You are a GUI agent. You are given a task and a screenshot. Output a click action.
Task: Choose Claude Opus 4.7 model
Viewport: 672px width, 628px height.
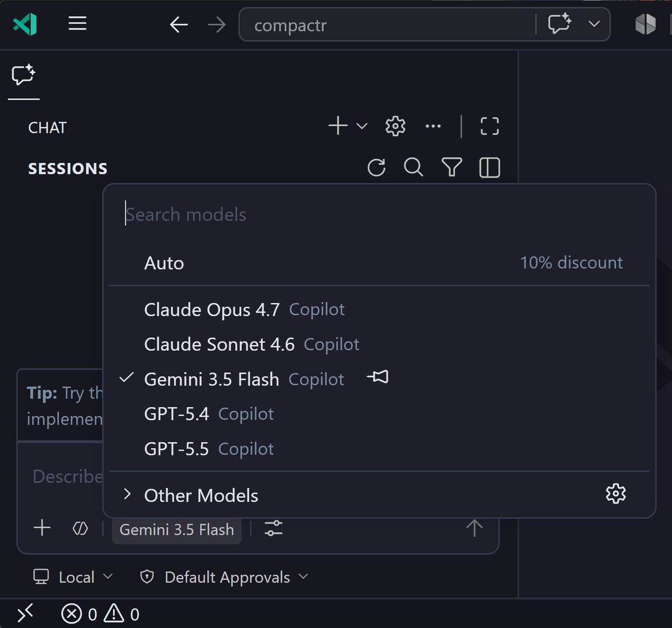coord(379,309)
